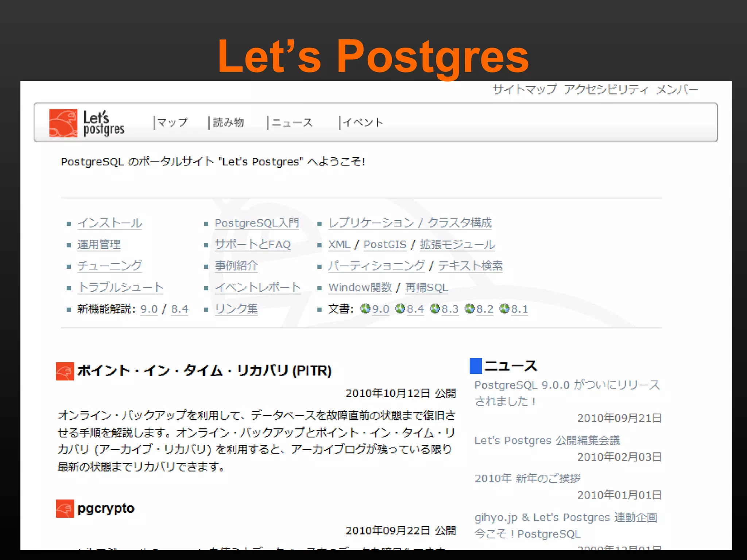Viewport: 747px width, 560px height.
Task: Open new features 8.4 link
Action: pos(180,309)
